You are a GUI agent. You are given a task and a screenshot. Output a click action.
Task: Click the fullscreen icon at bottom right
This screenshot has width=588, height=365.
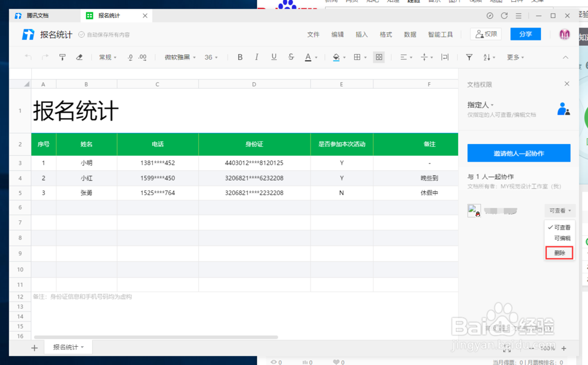[507, 349]
